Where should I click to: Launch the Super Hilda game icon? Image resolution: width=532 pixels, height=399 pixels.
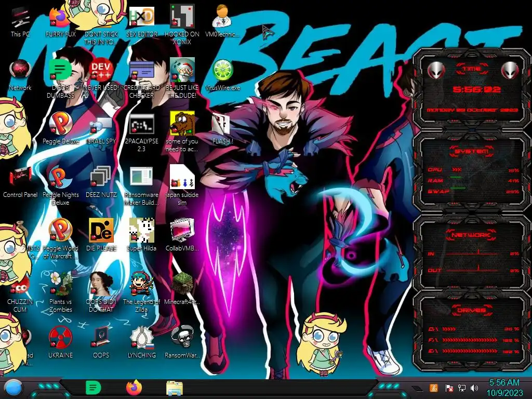[x=142, y=235]
